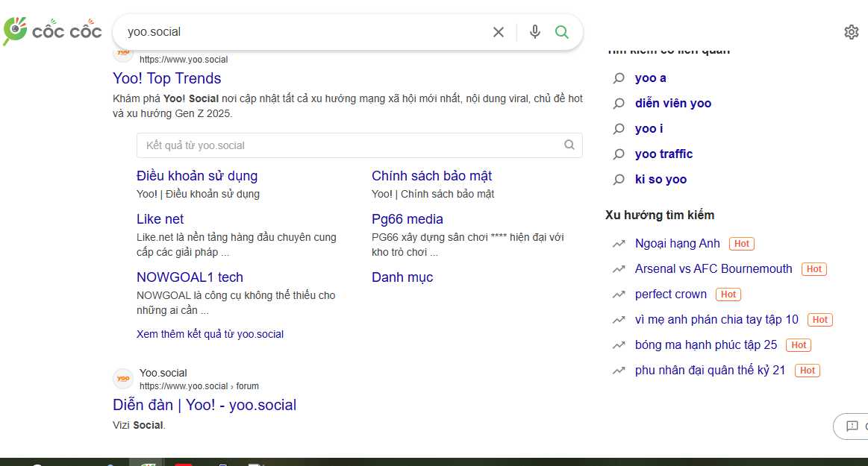Viewport: 868px width, 466px height.
Task: Focus the 'Kết quả từ yoo.social' search field
Action: pos(360,145)
